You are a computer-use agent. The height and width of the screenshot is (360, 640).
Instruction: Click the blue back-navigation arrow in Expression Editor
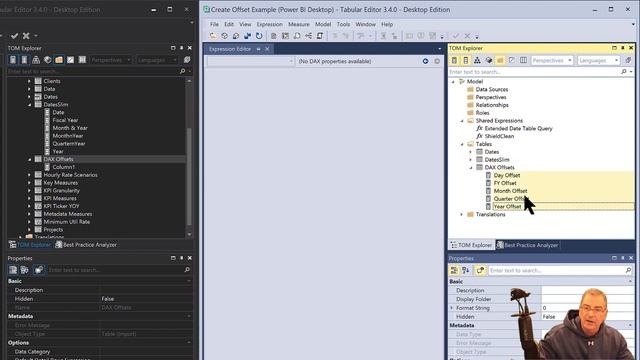click(425, 61)
